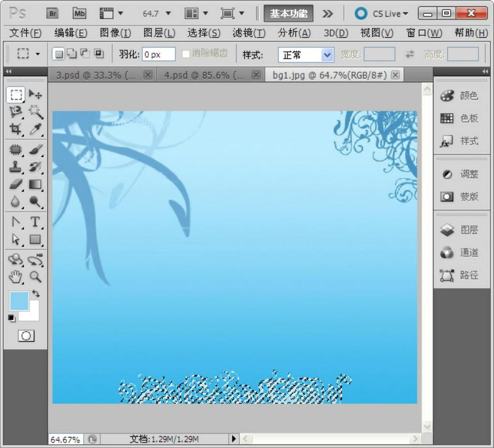The width and height of the screenshot is (494, 448).
Task: Launch Adobe Bridge via Br icon
Action: pos(53,14)
